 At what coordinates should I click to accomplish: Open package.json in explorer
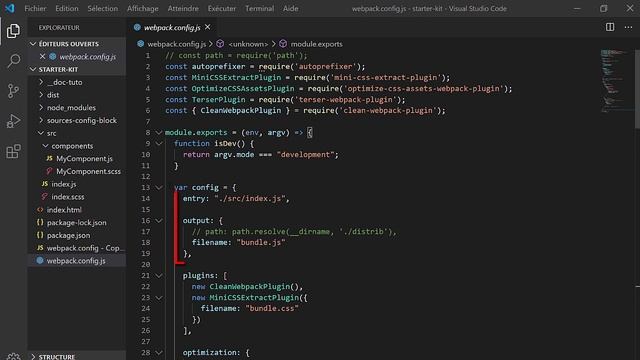pos(77,235)
